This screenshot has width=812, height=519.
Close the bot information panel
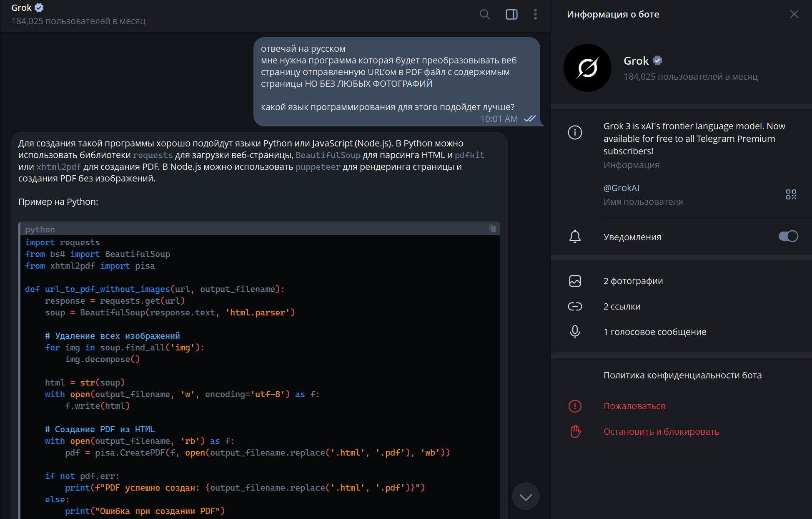click(x=794, y=14)
